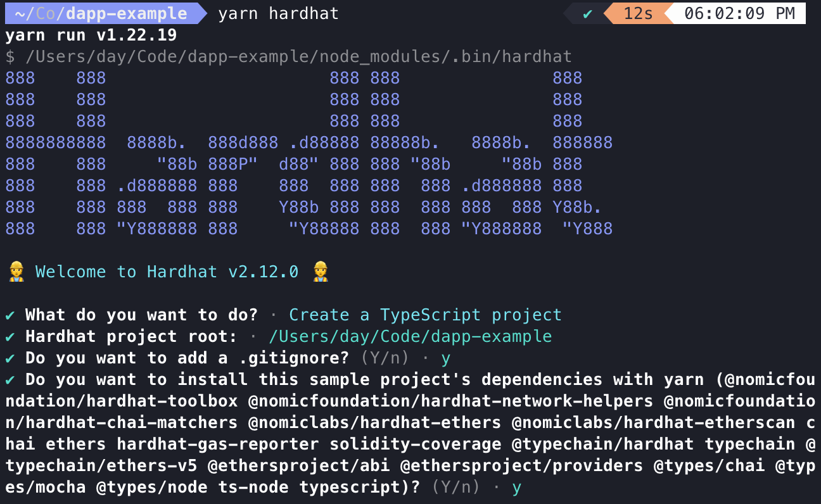Image resolution: width=821 pixels, height=504 pixels.
Task: Click the green checkmark status in the prompt
Action: point(588,13)
